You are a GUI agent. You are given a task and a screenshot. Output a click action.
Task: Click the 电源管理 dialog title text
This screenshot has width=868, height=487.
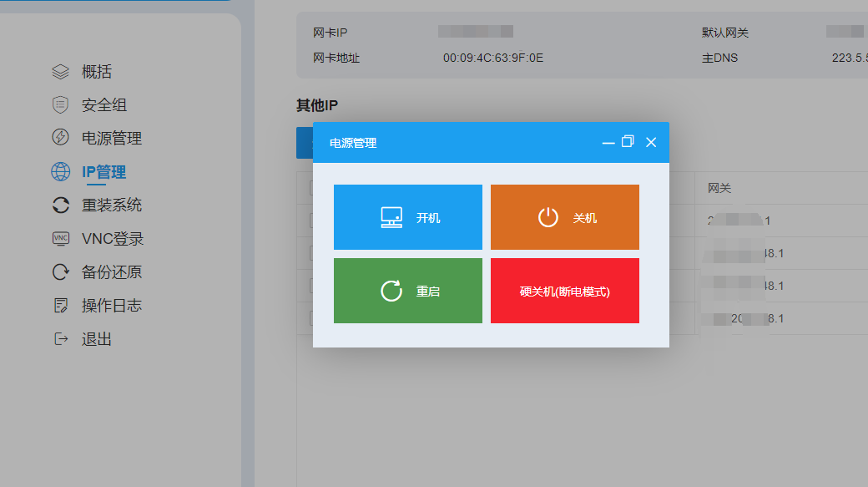pos(353,143)
